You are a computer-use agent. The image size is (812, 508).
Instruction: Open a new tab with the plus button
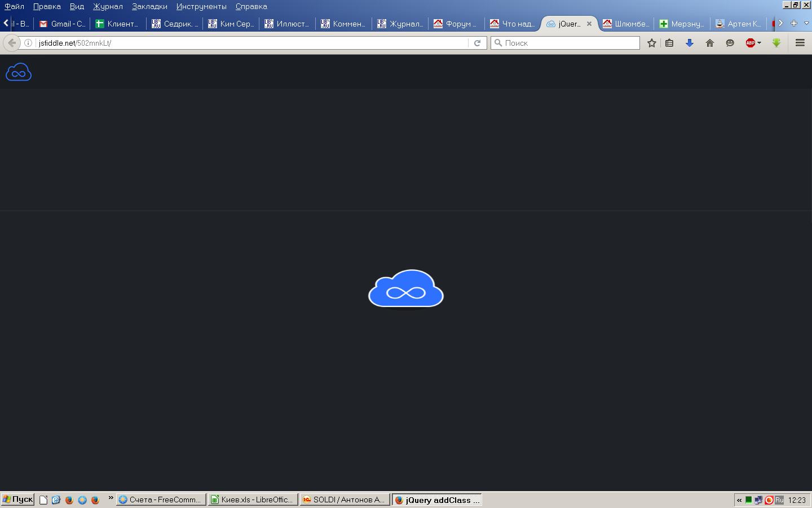click(x=794, y=23)
